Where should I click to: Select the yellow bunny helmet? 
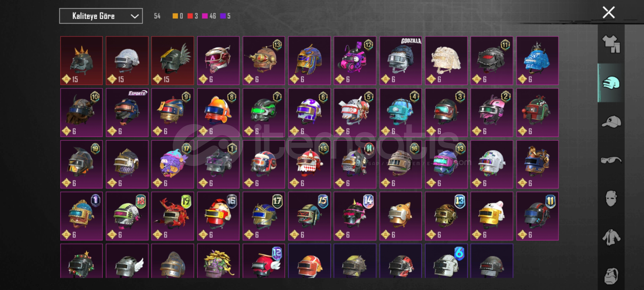(492, 216)
